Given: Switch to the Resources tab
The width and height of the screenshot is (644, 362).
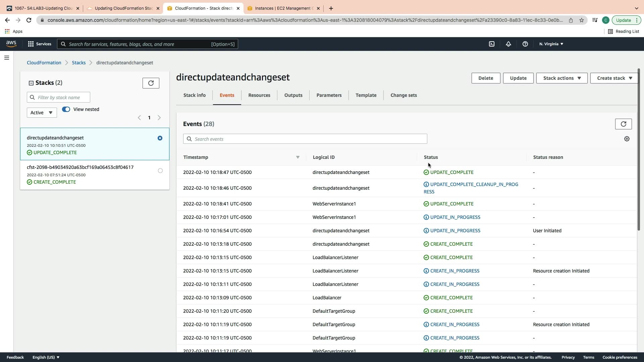Looking at the screenshot, I should (x=259, y=95).
